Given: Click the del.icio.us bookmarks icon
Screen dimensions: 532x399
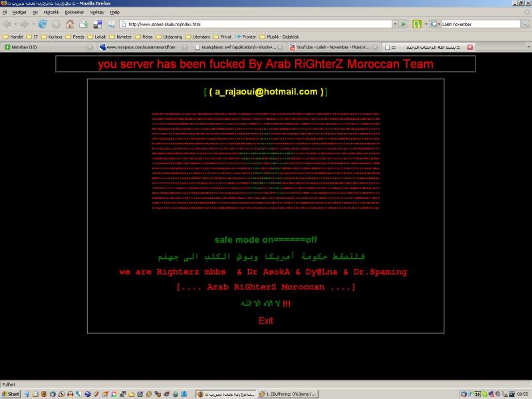Looking at the screenshot, I should point(96,24).
